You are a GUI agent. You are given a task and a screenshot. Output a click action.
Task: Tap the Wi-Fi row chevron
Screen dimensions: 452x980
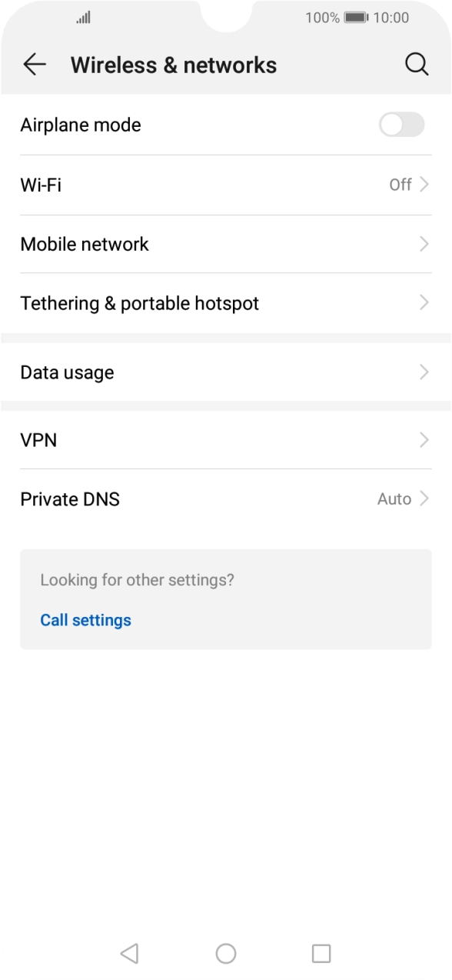point(424,185)
